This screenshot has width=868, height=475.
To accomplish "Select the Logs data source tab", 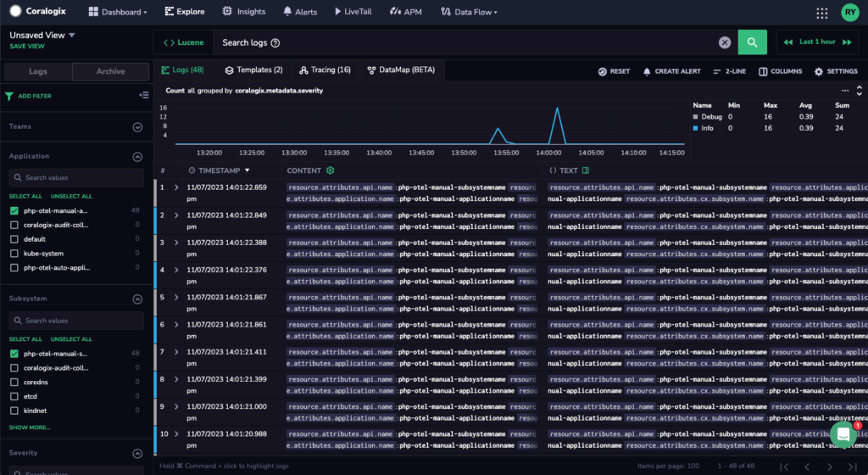I will pos(37,71).
